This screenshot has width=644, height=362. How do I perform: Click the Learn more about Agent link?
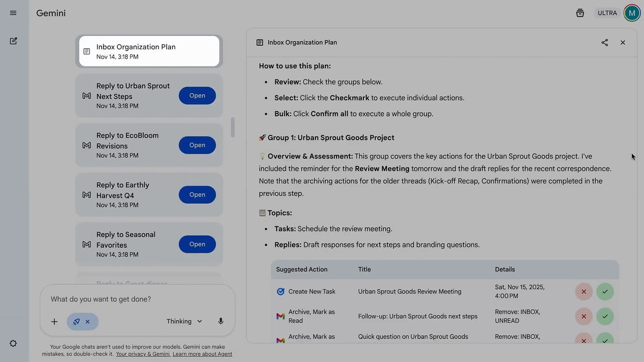point(202,354)
